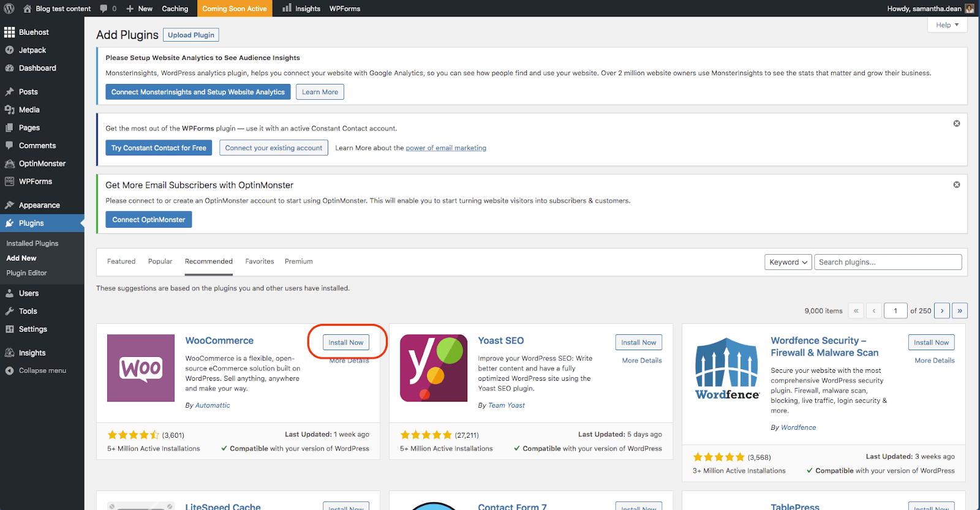980x510 pixels.
Task: Select the Recommended tab
Action: point(209,261)
